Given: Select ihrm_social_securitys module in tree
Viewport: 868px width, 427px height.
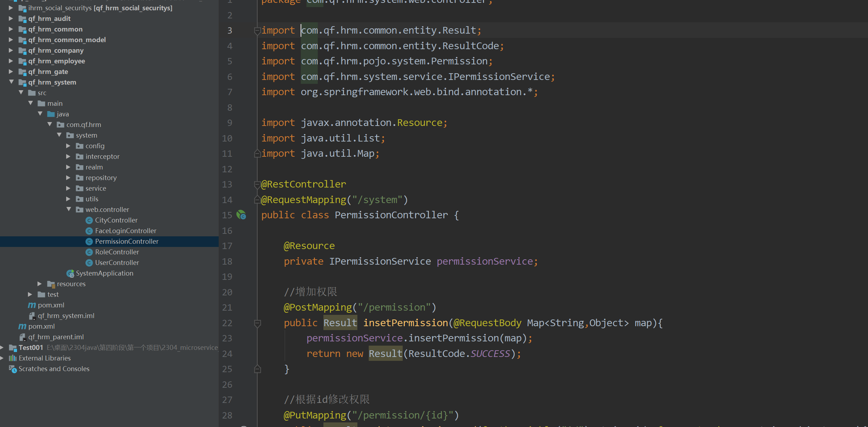Looking at the screenshot, I should click(100, 8).
